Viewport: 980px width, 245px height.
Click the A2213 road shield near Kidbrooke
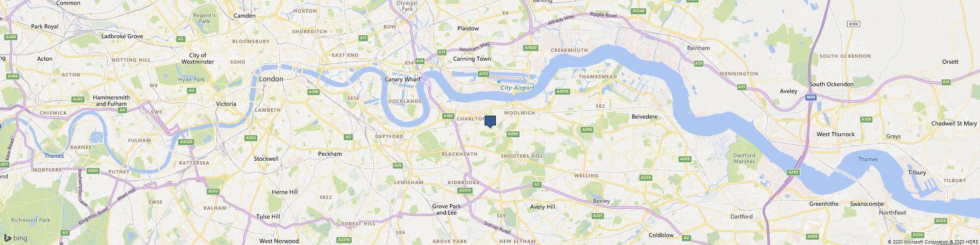pos(465,190)
